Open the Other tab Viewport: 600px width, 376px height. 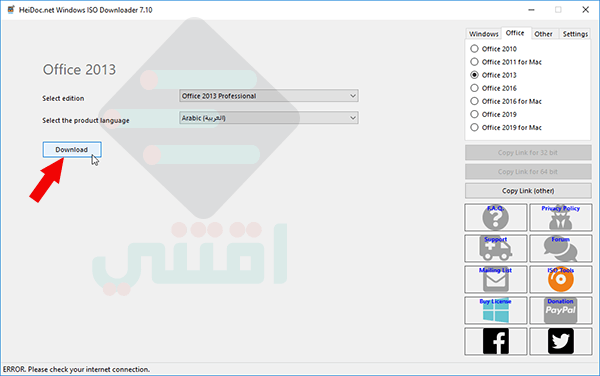543,34
